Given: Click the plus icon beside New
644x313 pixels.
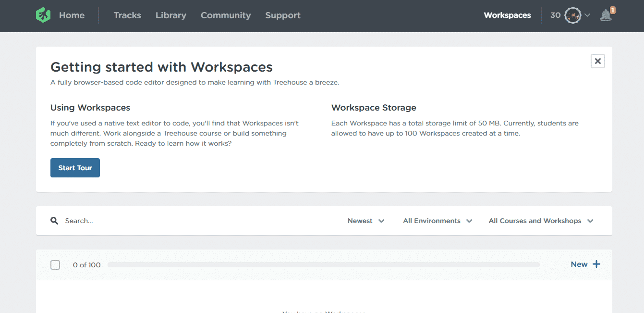Looking at the screenshot, I should click(x=596, y=264).
